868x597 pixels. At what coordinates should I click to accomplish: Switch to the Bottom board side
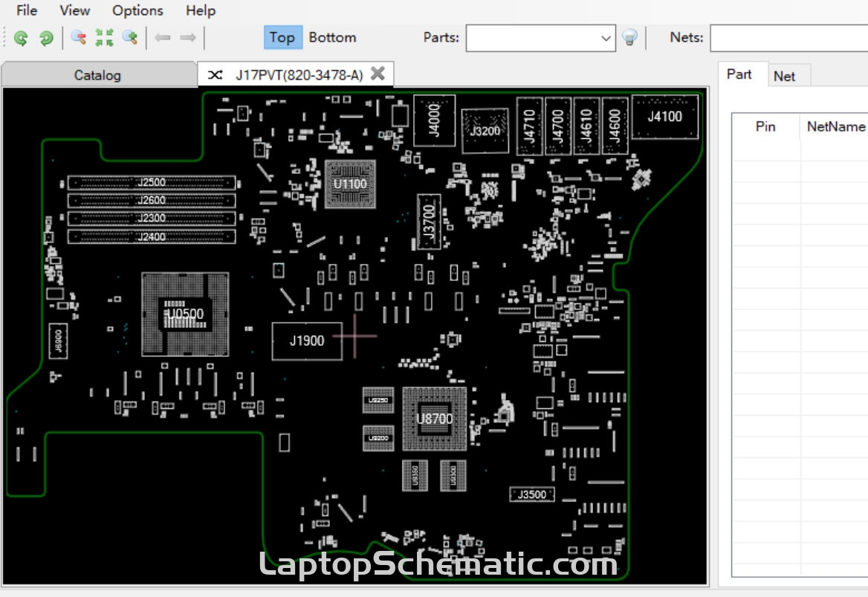click(x=332, y=38)
